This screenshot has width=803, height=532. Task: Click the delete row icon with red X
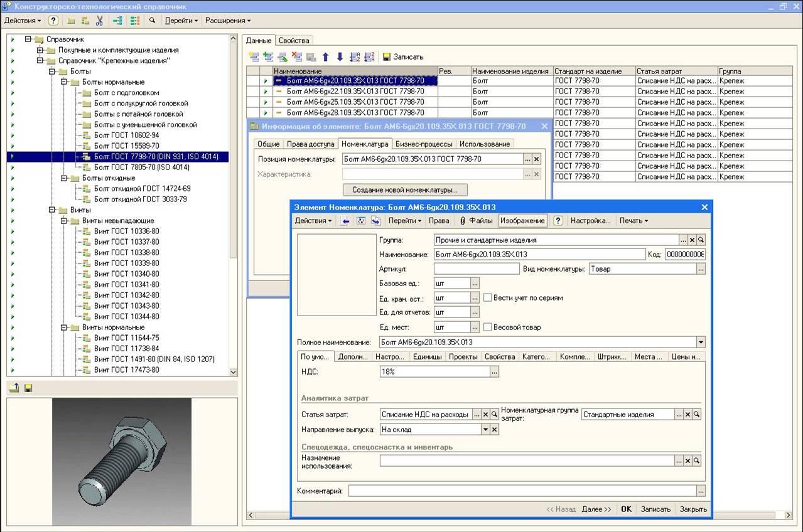click(x=297, y=57)
